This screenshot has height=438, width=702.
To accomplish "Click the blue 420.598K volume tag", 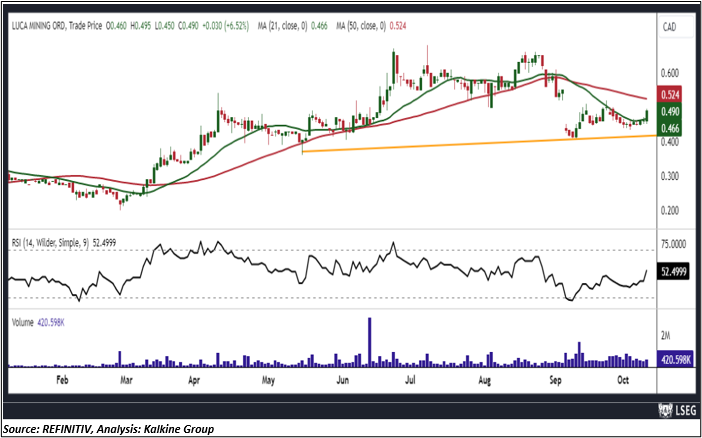I will tap(675, 359).
